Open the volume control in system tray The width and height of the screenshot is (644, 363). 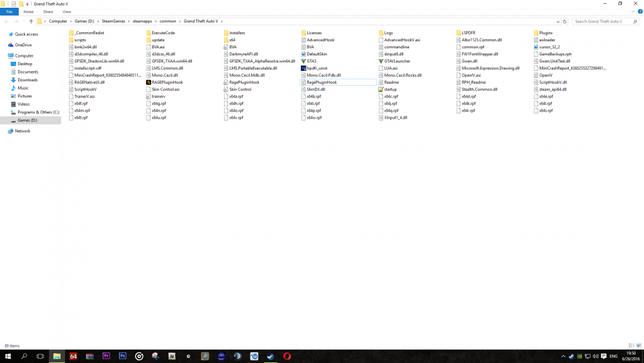point(596,356)
